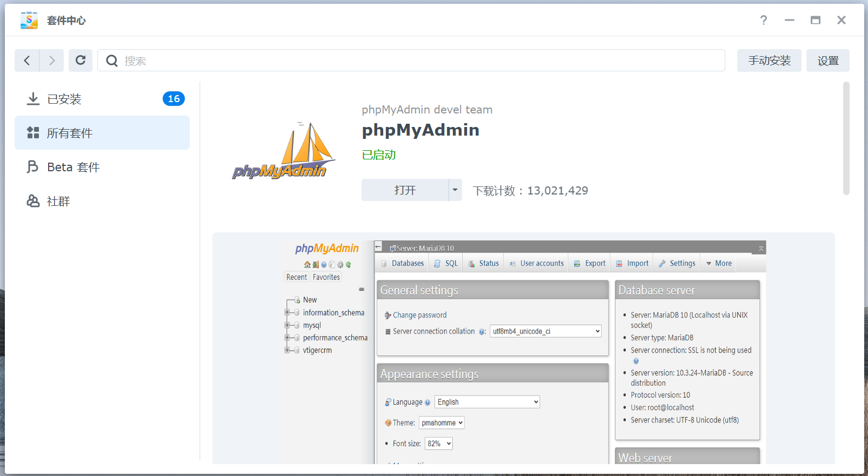Viewport: 868px width, 476px height.
Task: Open the phpMyAdmin screenshot preview thumbnail
Action: (523, 348)
